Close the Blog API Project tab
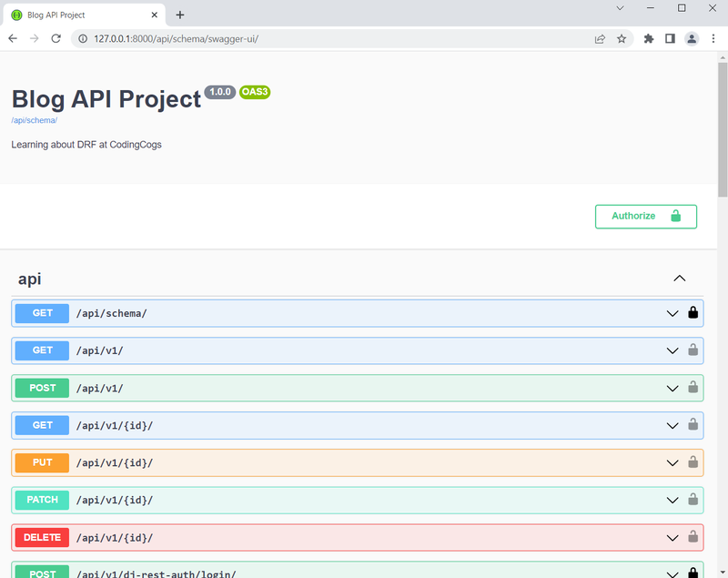The height and width of the screenshot is (578, 728). 155,15
